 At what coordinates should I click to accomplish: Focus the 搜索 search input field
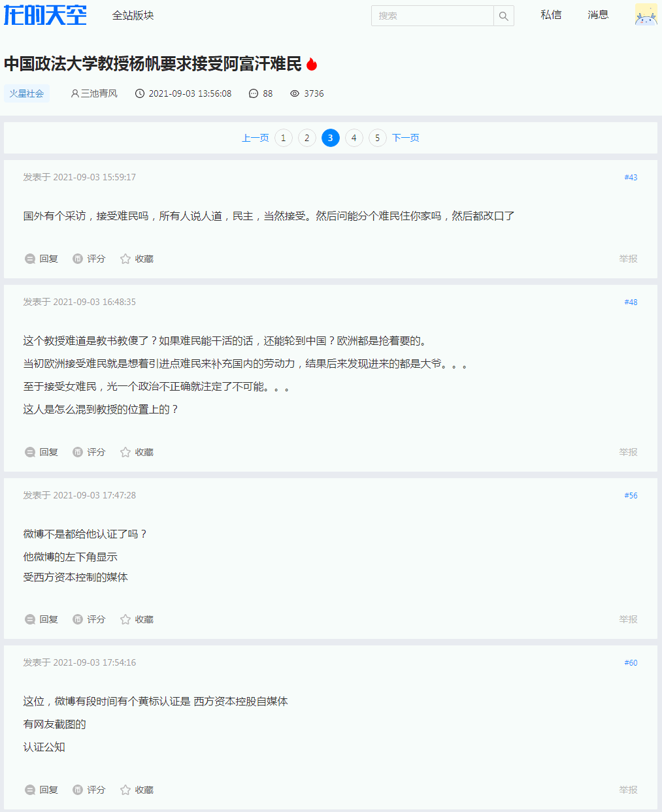coord(433,16)
